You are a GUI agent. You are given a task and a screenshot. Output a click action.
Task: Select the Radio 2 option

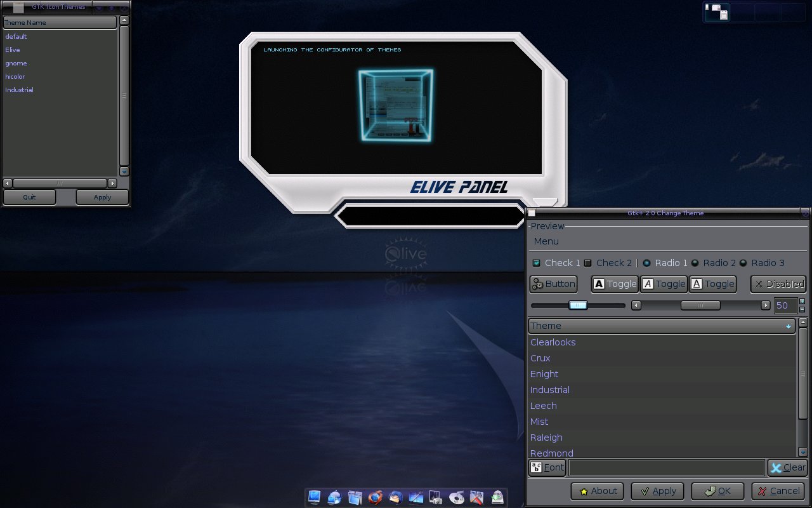click(695, 263)
